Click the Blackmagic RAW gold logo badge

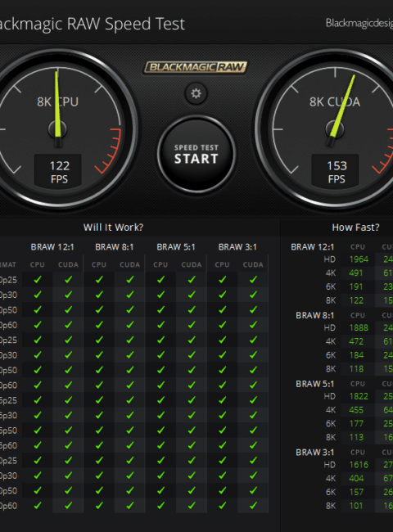point(196,67)
